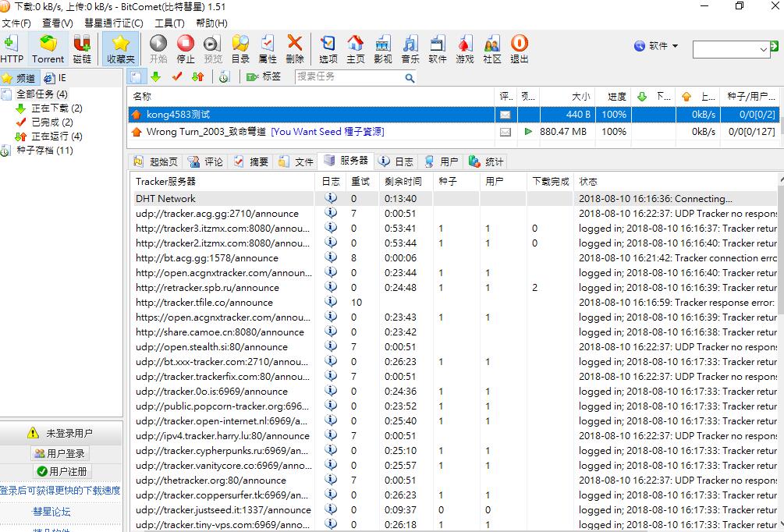The height and width of the screenshot is (532, 784).
Task: Toggle the 收藏夹 favorites panel button
Action: pos(120,49)
